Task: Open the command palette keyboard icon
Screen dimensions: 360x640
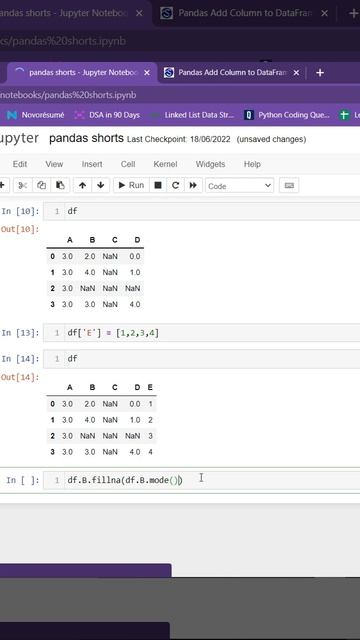Action: (x=289, y=185)
